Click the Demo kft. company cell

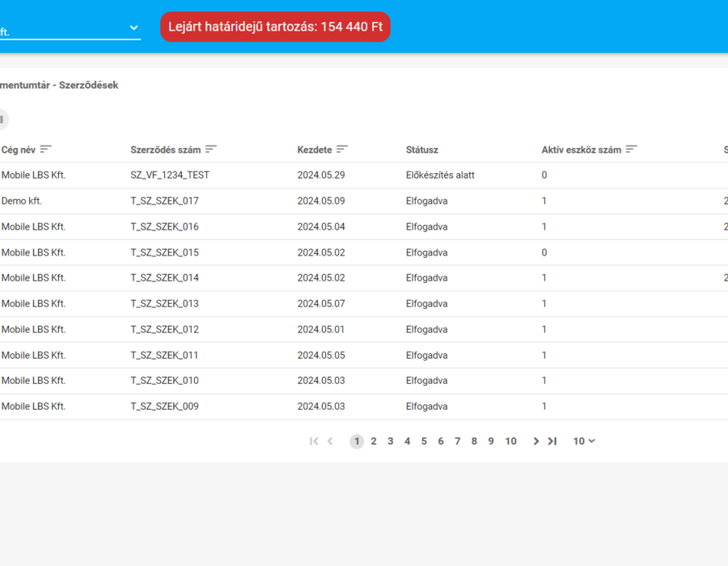(21, 201)
